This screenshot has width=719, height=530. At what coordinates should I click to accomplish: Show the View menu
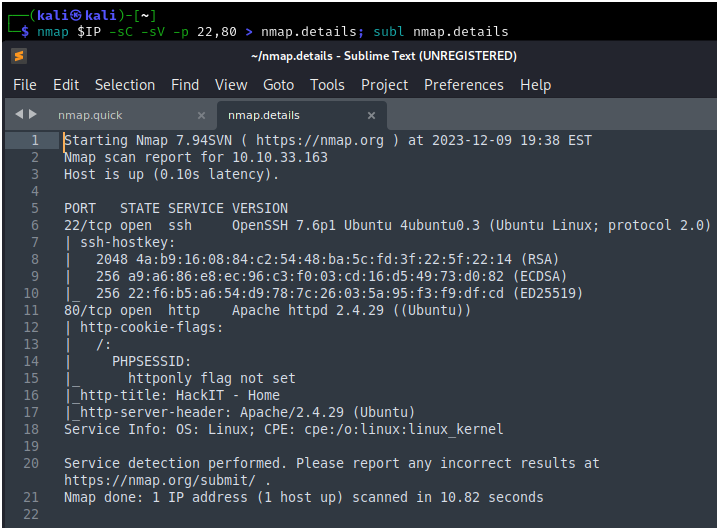coord(231,85)
